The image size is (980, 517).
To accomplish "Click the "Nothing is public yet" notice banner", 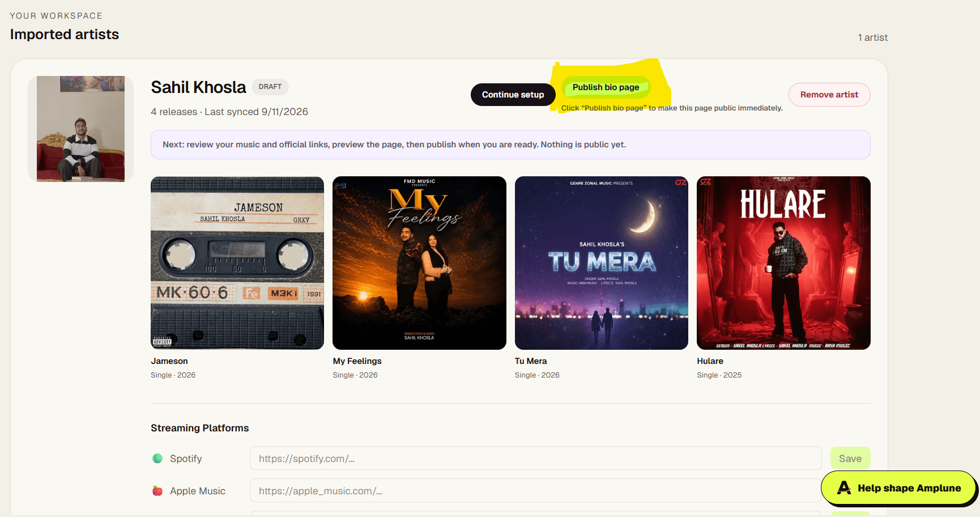I will [510, 145].
